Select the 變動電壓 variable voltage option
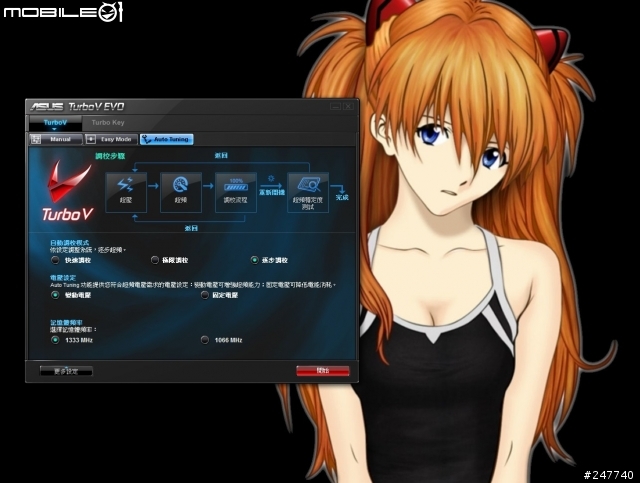640x483 pixels. coord(55,295)
